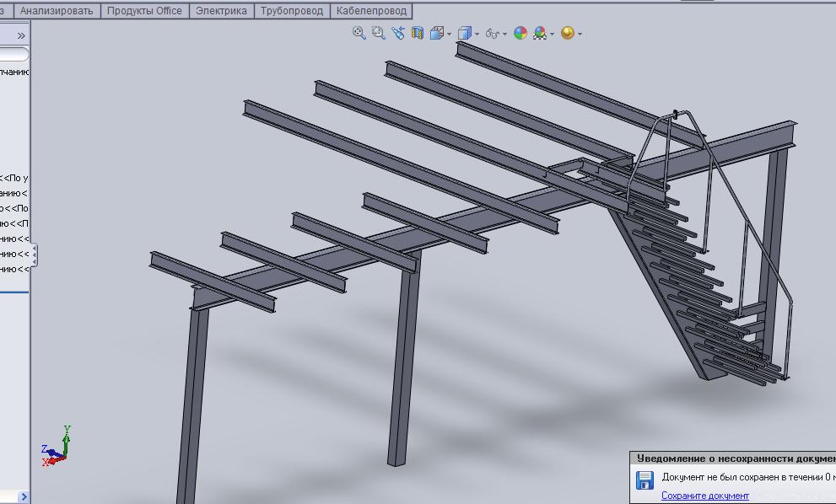The width and height of the screenshot is (836, 504).
Task: Open the View Settings dropdown arrow
Action: click(580, 34)
